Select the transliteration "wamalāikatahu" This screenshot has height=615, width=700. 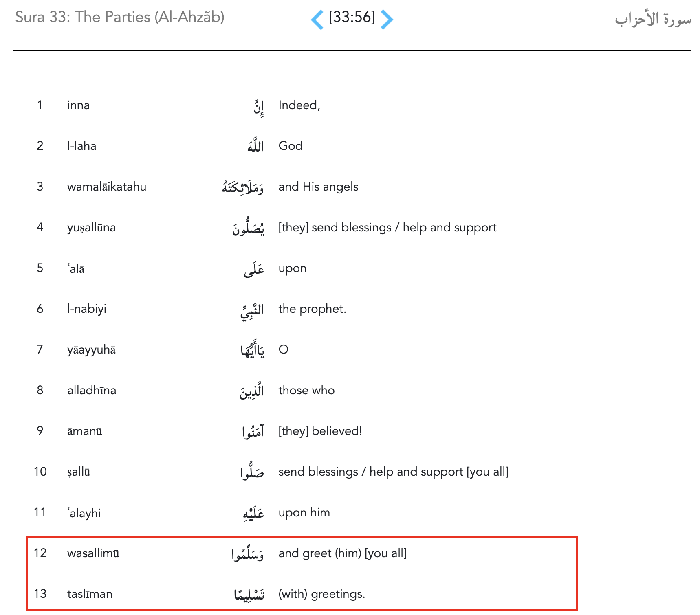(107, 187)
